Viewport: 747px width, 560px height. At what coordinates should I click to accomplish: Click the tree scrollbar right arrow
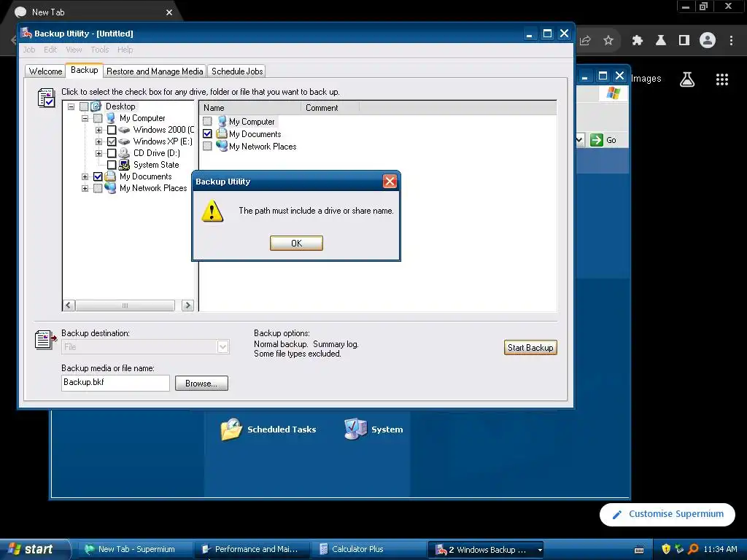pos(187,306)
